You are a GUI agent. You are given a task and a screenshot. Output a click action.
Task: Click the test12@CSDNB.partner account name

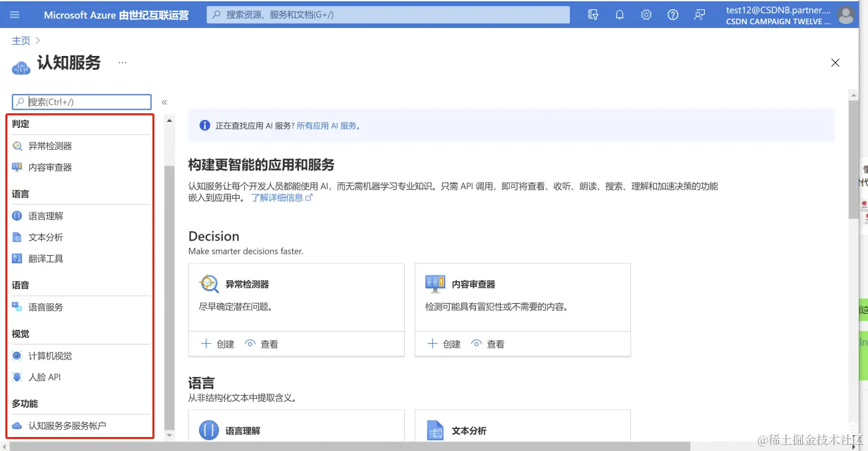pyautogui.click(x=779, y=10)
